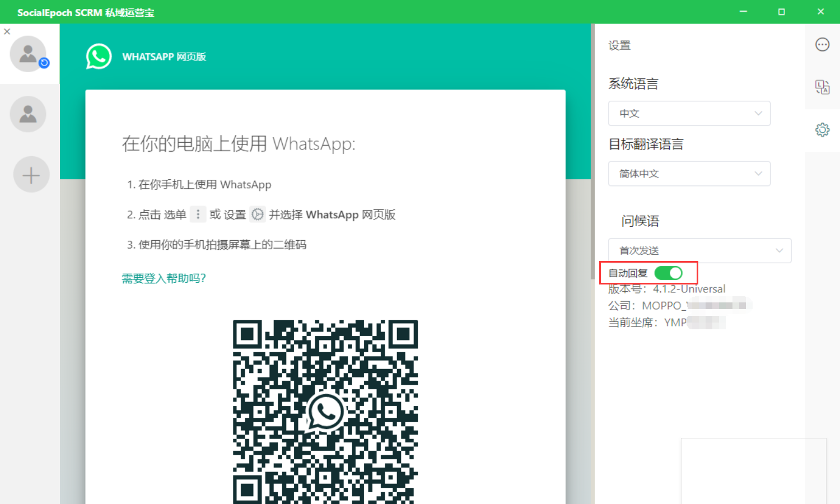Screen dimensions: 840x504
Task: Click the small X above the account list
Action: (x=7, y=32)
